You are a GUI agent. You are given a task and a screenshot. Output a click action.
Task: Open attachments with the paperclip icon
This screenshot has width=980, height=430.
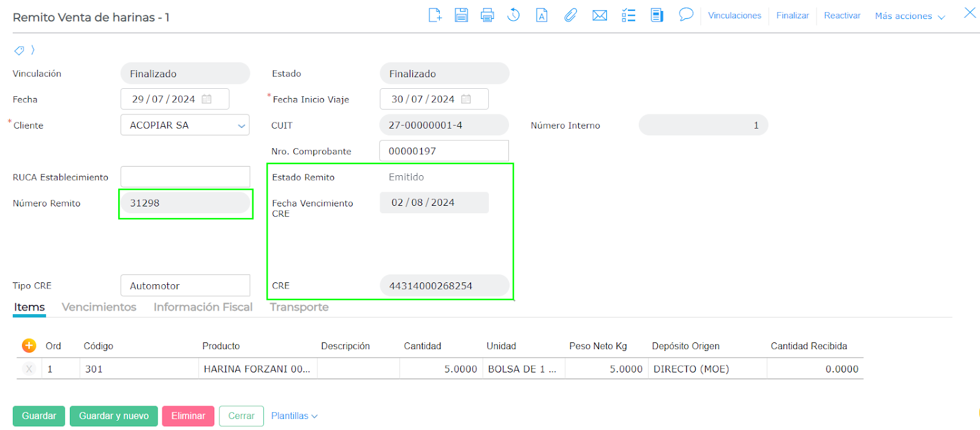(x=570, y=15)
